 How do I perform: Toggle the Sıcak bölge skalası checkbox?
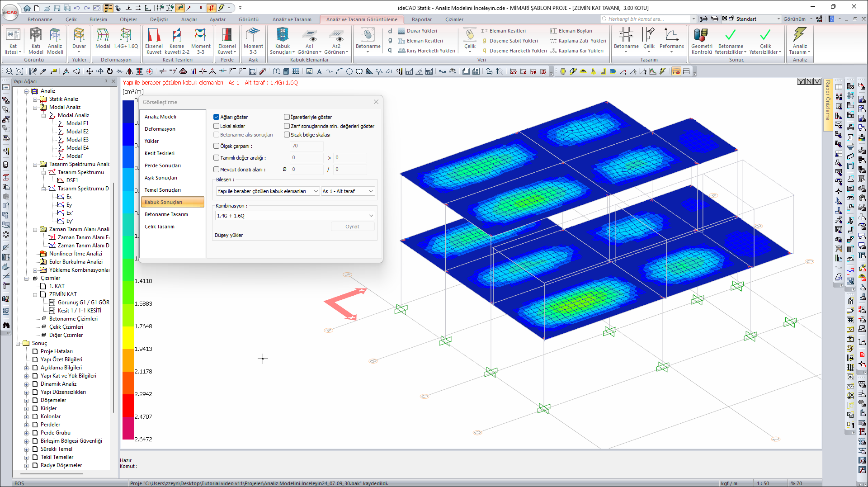287,135
